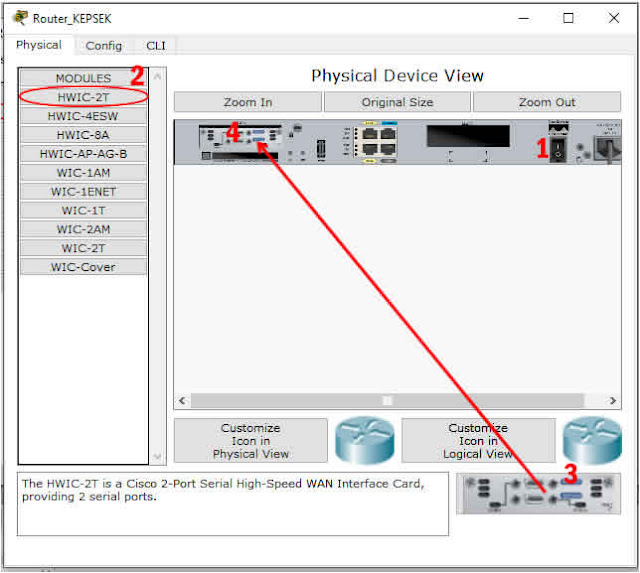
Task: Pick the WIC-1T module
Action: pyautogui.click(x=83, y=210)
